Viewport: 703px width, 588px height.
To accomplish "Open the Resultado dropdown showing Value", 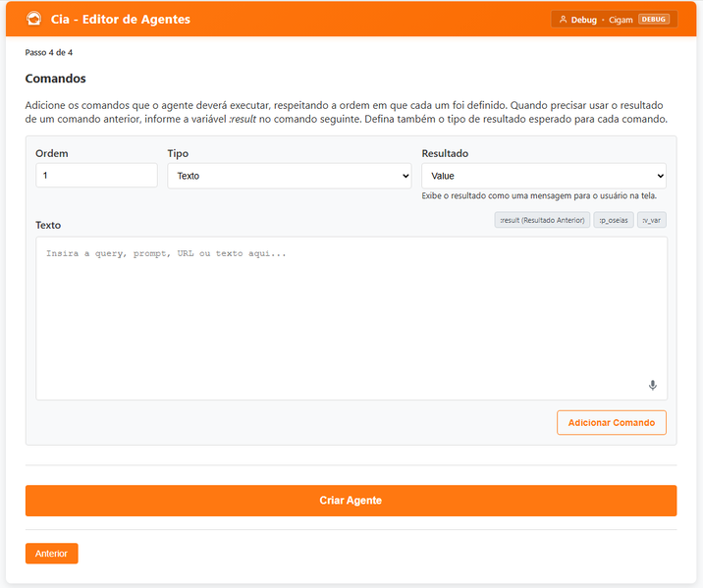I will tap(544, 176).
